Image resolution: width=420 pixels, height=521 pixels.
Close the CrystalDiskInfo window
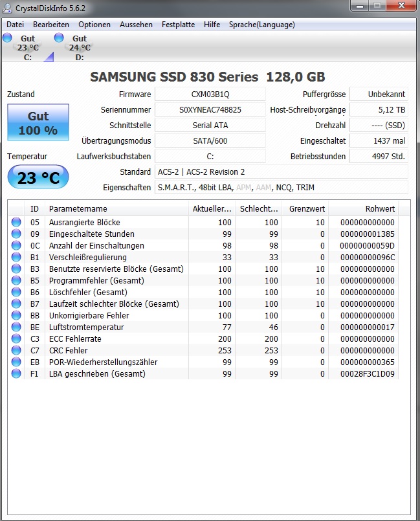pyautogui.click(x=401, y=6)
